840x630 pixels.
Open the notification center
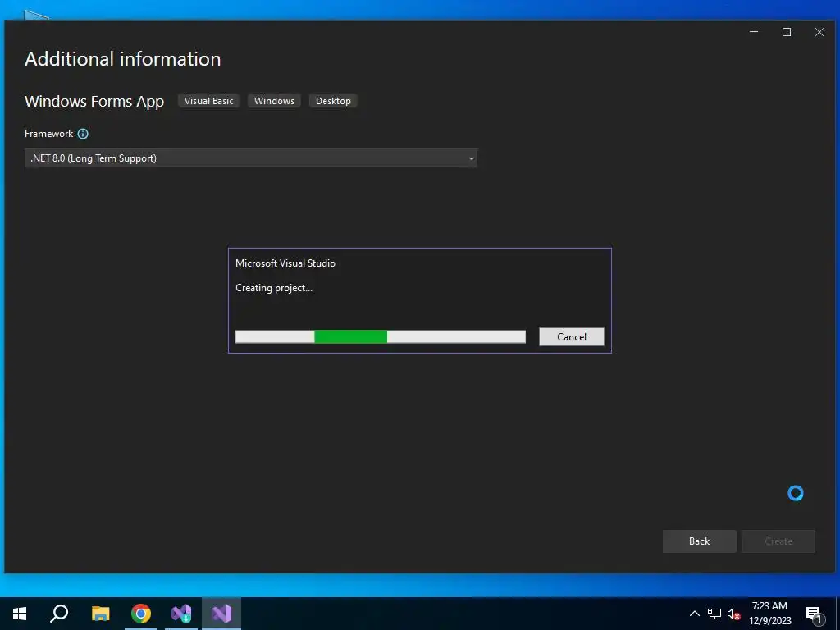815,614
